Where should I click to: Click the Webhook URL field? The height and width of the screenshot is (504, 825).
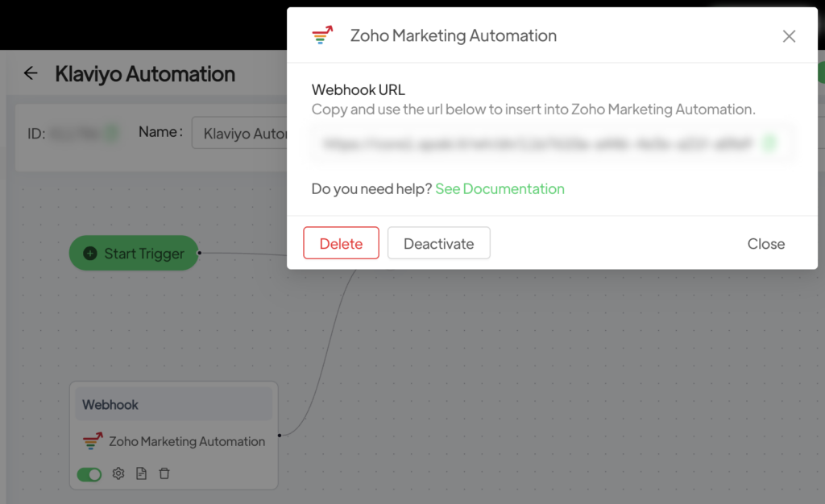click(x=536, y=144)
